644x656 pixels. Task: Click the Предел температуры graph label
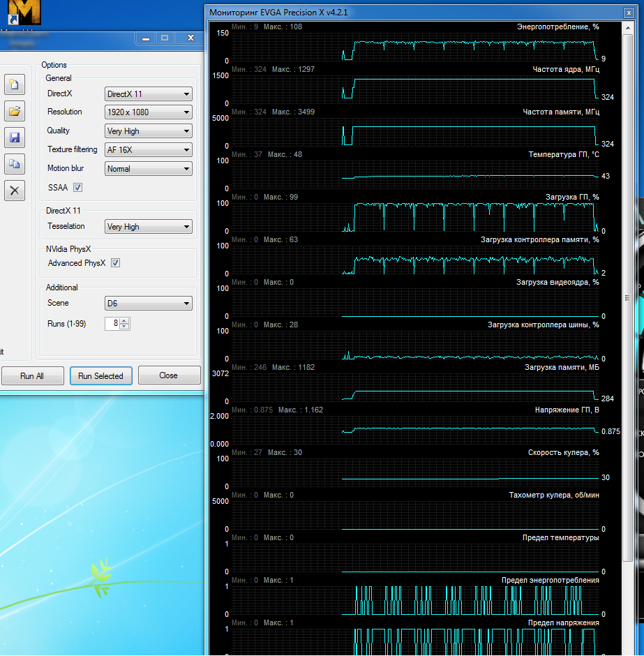[560, 537]
